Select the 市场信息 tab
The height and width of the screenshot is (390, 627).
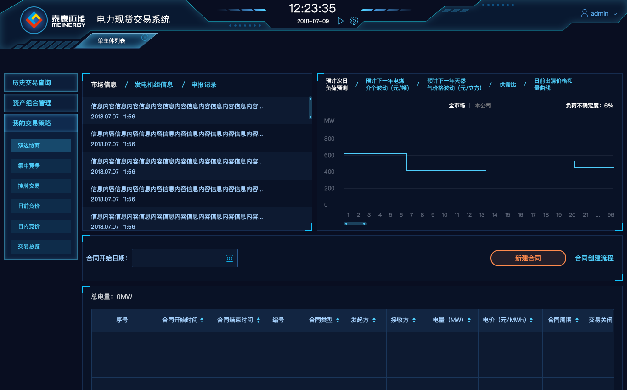coord(104,85)
